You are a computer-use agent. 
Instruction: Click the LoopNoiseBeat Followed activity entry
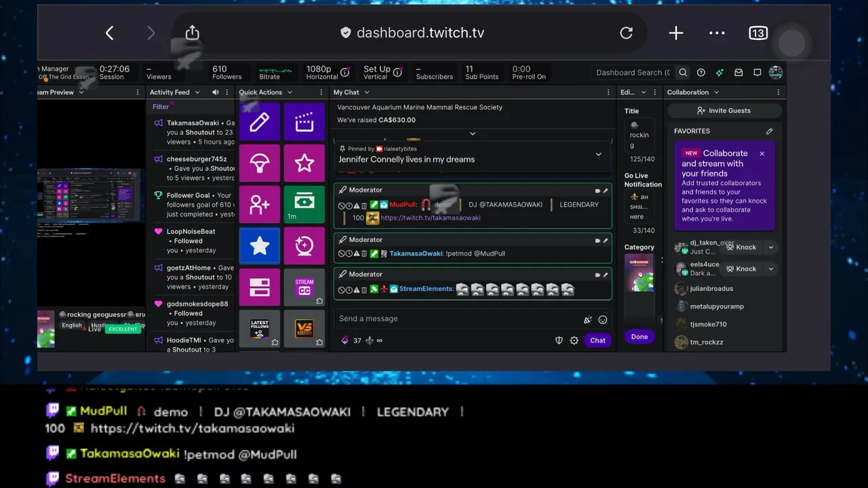tap(191, 241)
